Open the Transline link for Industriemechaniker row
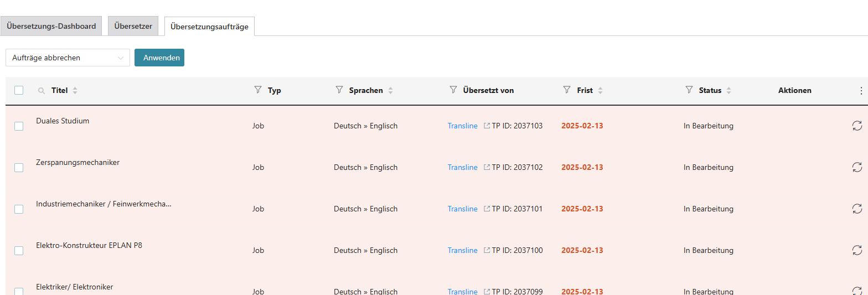This screenshot has height=295, width=868. pyautogui.click(x=462, y=209)
